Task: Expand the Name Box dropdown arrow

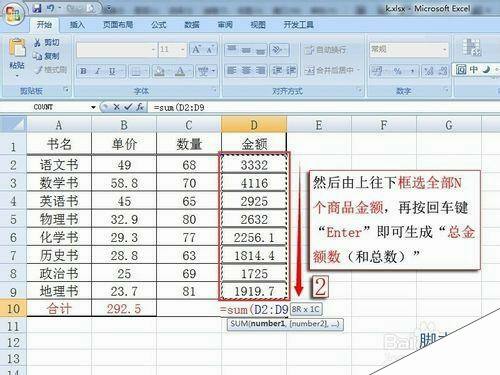Action: (93, 107)
